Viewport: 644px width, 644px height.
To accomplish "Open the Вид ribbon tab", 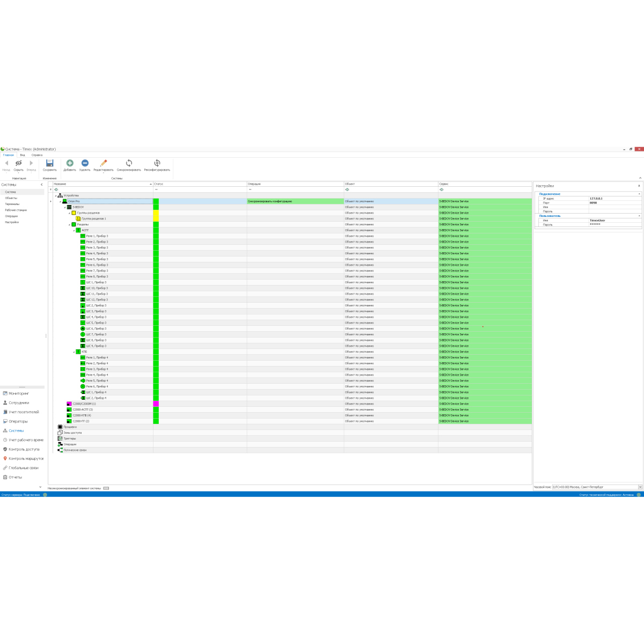I will [x=23, y=155].
